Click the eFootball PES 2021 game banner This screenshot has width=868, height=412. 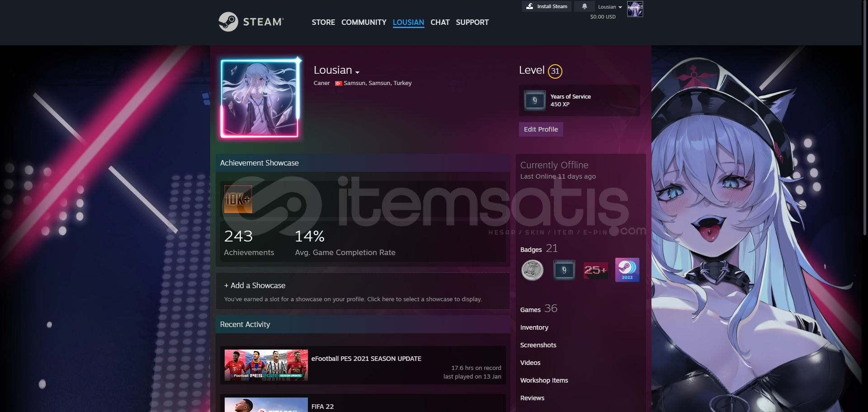point(266,365)
